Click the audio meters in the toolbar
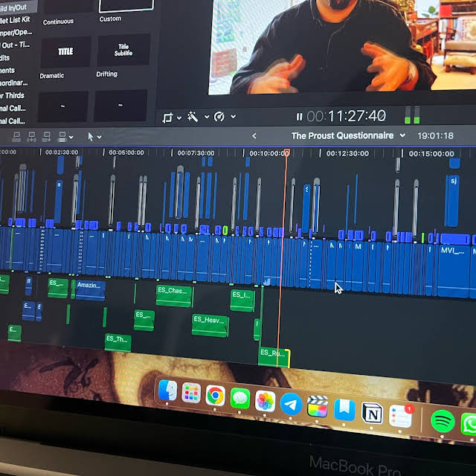 pos(412,115)
